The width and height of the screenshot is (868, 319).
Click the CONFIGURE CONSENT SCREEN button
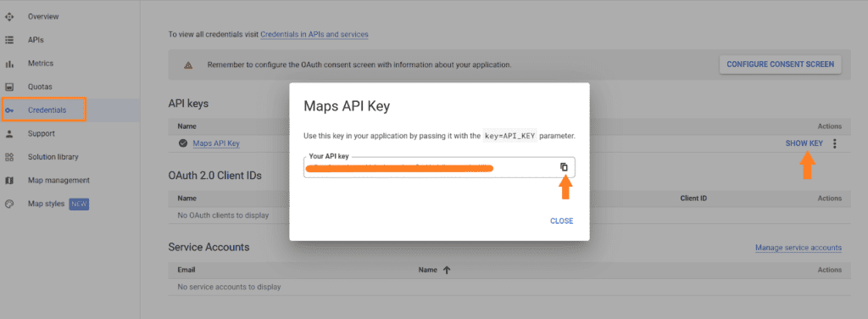click(x=780, y=64)
